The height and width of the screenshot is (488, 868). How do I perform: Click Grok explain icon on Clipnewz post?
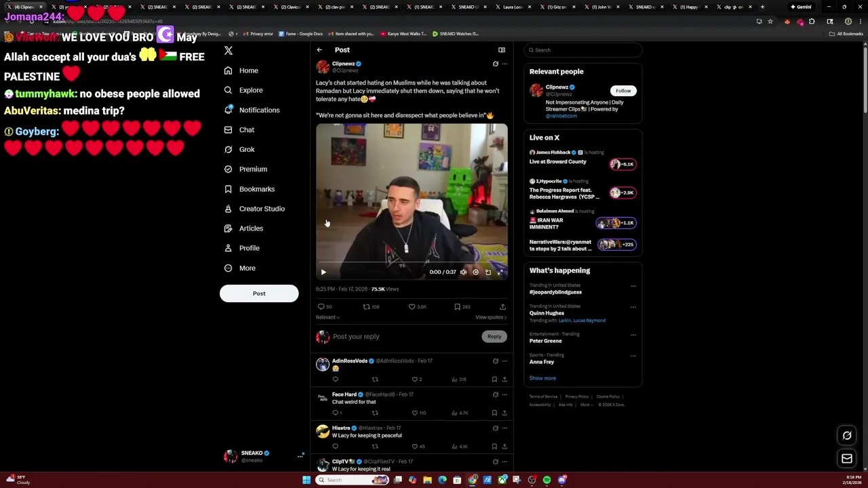(x=495, y=64)
